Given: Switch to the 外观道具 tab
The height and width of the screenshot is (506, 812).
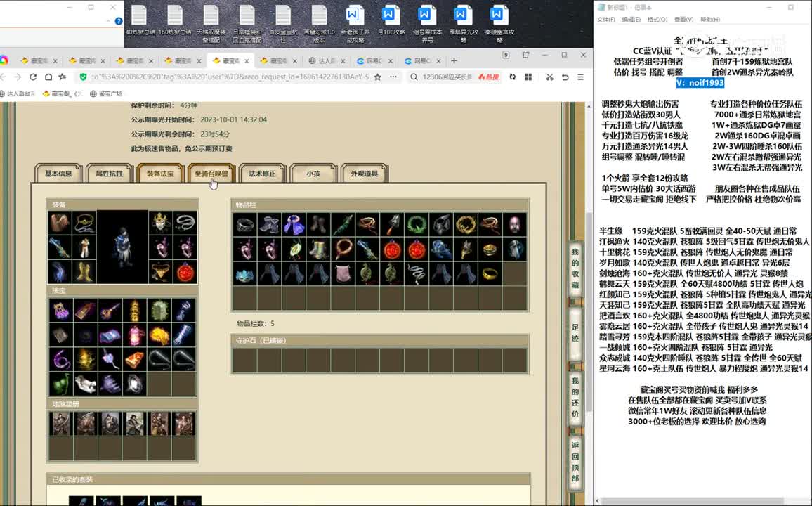Looking at the screenshot, I should 365,174.
